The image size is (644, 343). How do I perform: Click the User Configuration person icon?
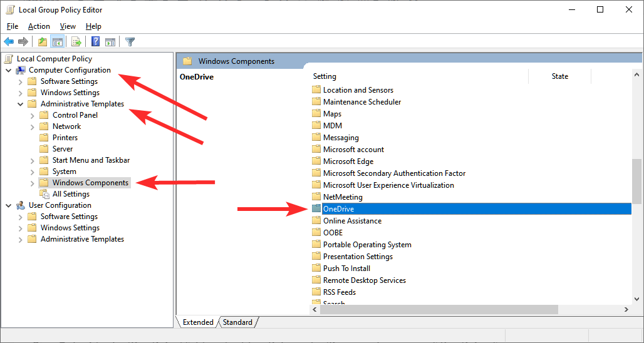[21, 205]
